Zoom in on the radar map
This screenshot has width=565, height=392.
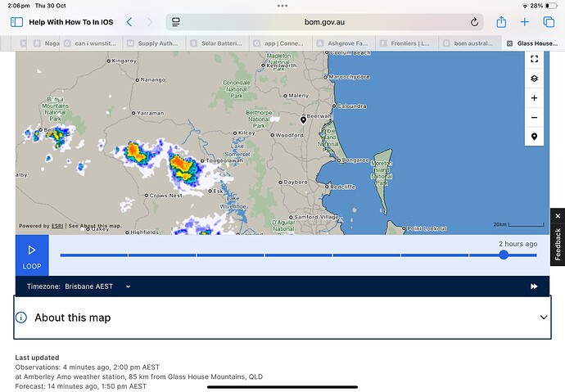pos(534,98)
